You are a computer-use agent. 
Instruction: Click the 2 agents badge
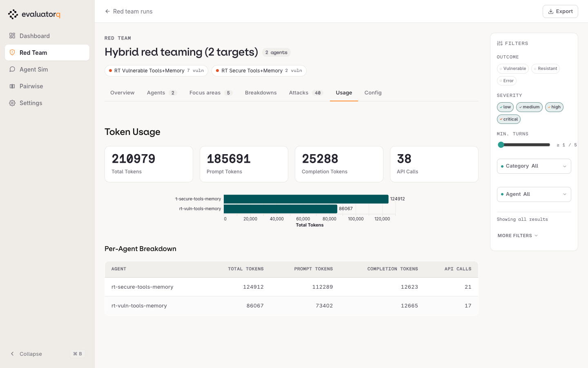pos(276,52)
